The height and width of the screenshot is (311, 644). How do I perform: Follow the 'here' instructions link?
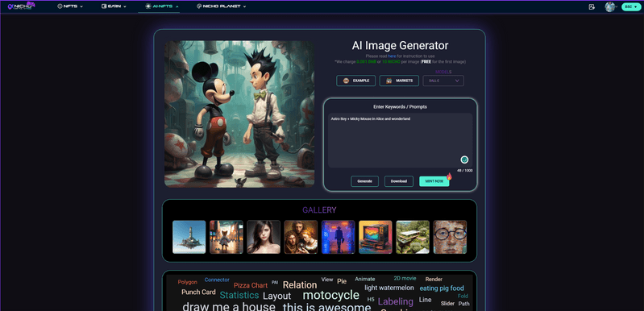[392, 56]
